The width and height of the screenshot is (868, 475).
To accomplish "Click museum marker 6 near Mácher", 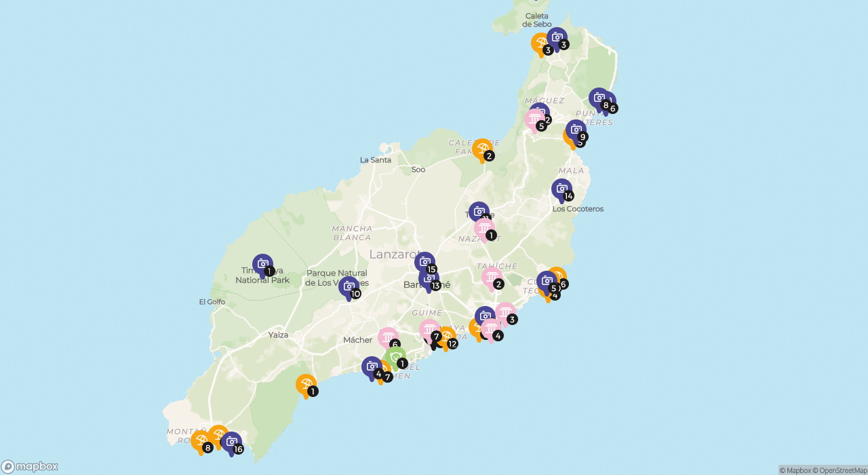I will pos(388,338).
